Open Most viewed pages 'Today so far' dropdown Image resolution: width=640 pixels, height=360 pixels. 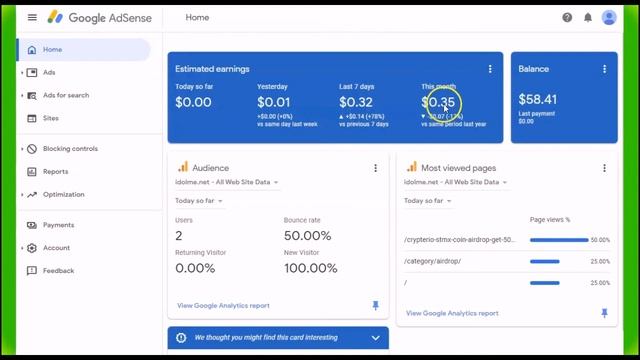(428, 201)
